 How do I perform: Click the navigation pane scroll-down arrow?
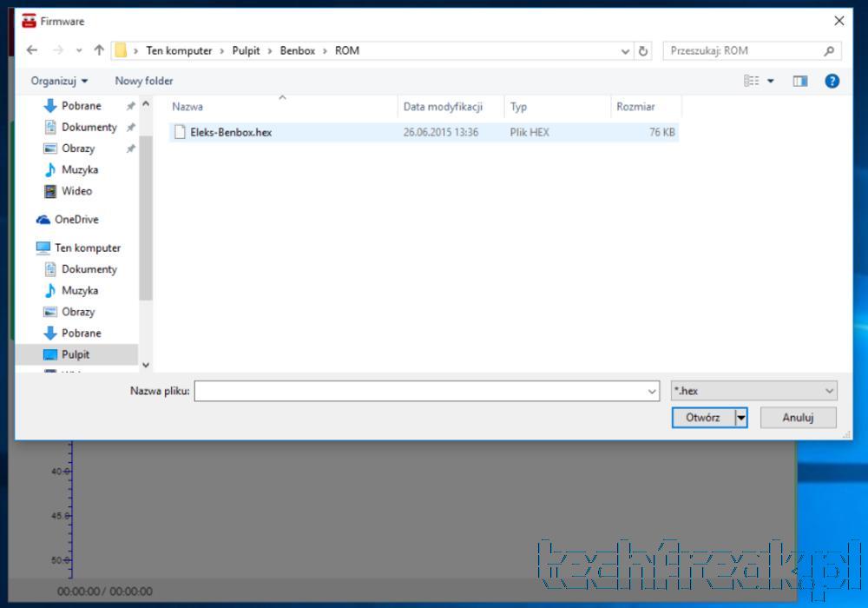[x=146, y=365]
